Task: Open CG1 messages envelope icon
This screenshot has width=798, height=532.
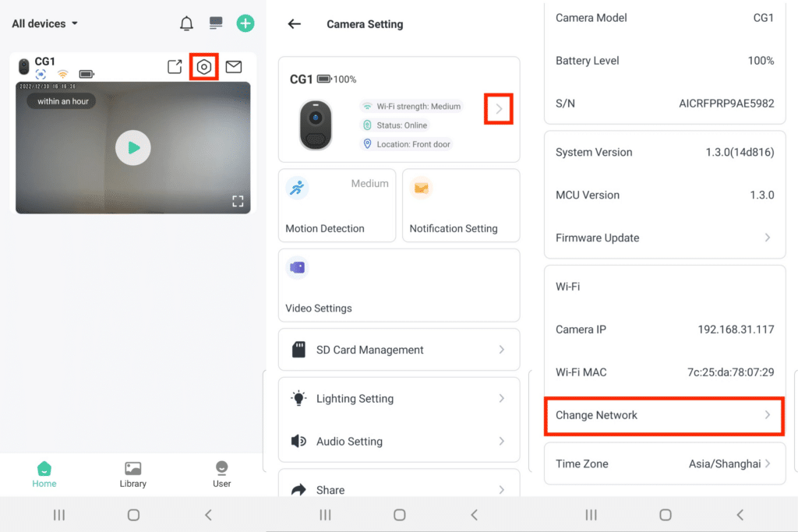Action: coord(234,67)
